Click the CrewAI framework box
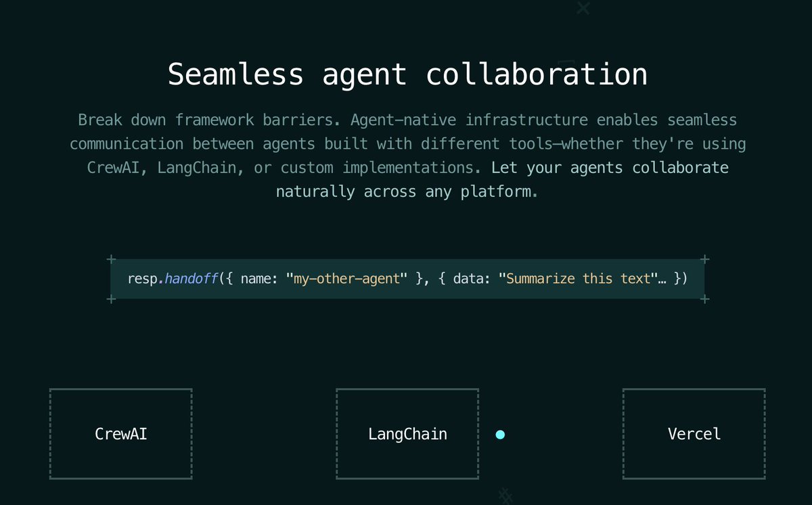The image size is (812, 505). tap(121, 434)
